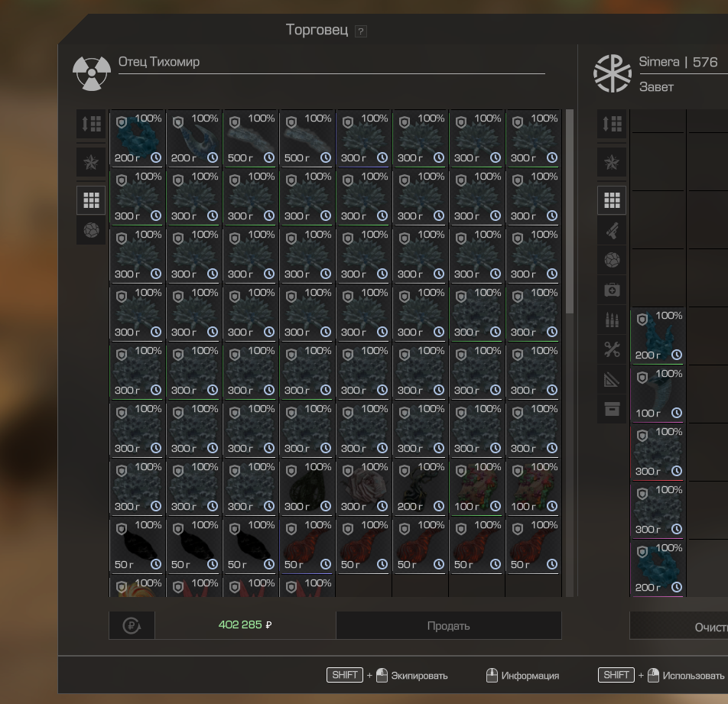
Task: Click the Продать sell button
Action: pyautogui.click(x=448, y=625)
